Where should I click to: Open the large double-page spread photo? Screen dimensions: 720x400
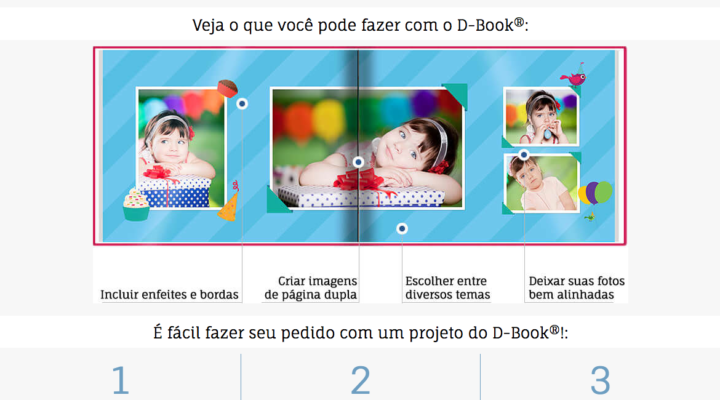(367, 148)
